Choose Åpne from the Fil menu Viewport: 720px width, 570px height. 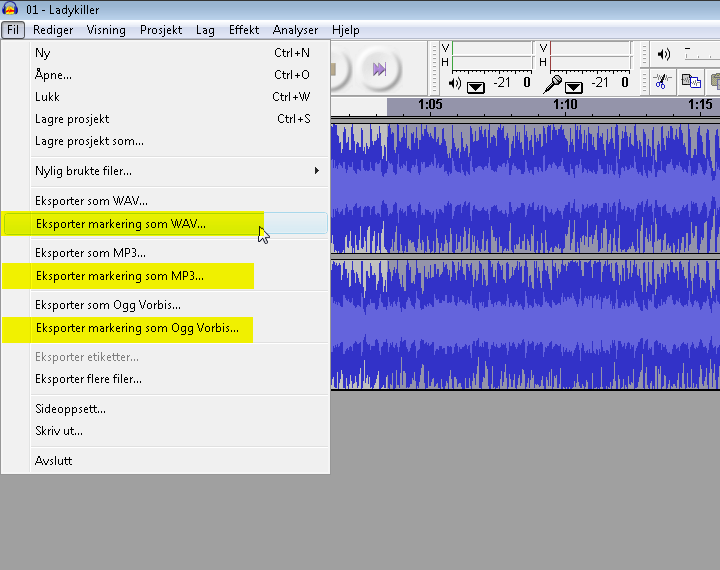point(53,75)
